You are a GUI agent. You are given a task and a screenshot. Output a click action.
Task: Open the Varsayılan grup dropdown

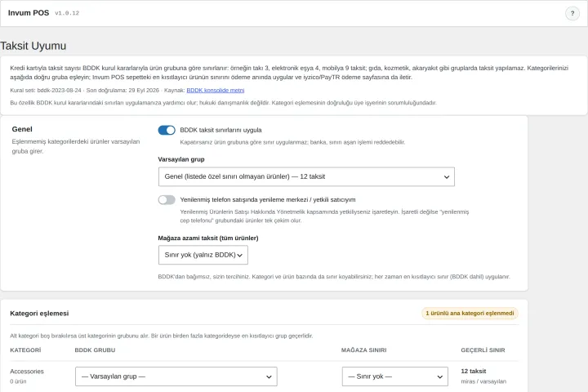coord(306,176)
